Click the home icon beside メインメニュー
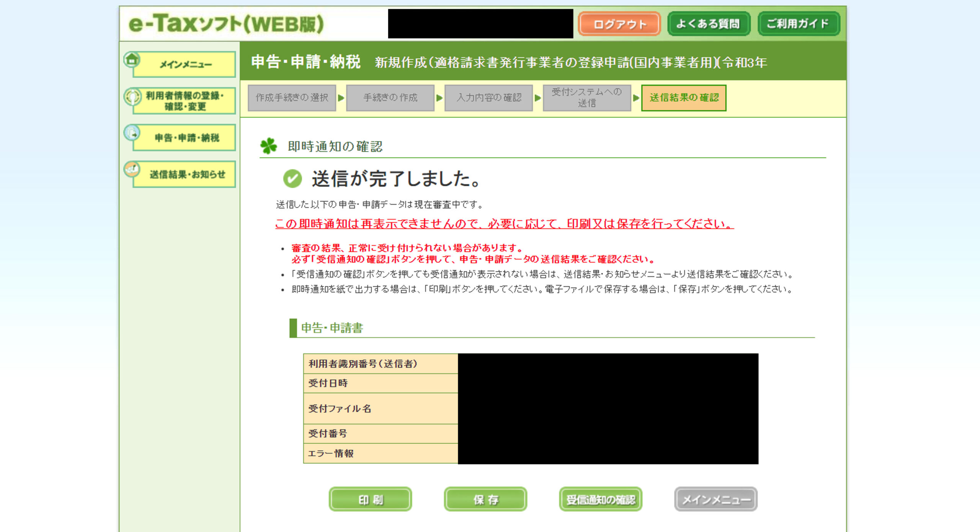The image size is (980, 532). tap(132, 60)
